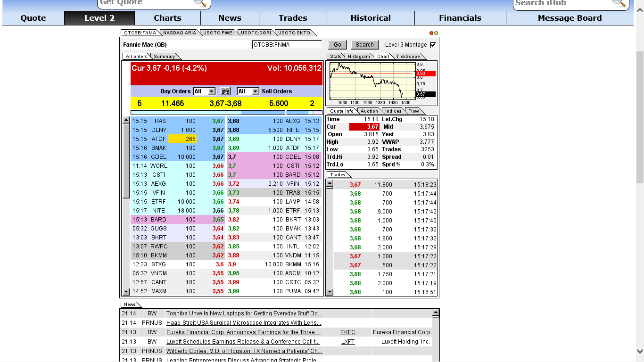This screenshot has height=362, width=644.
Task: Select the INTL sell order row
Action: tap(274, 247)
